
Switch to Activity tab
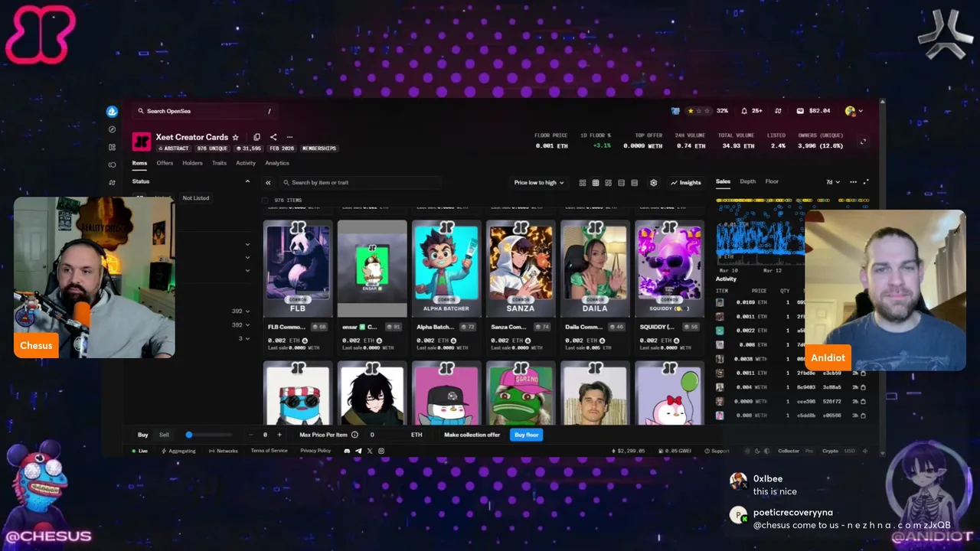pyautogui.click(x=246, y=163)
